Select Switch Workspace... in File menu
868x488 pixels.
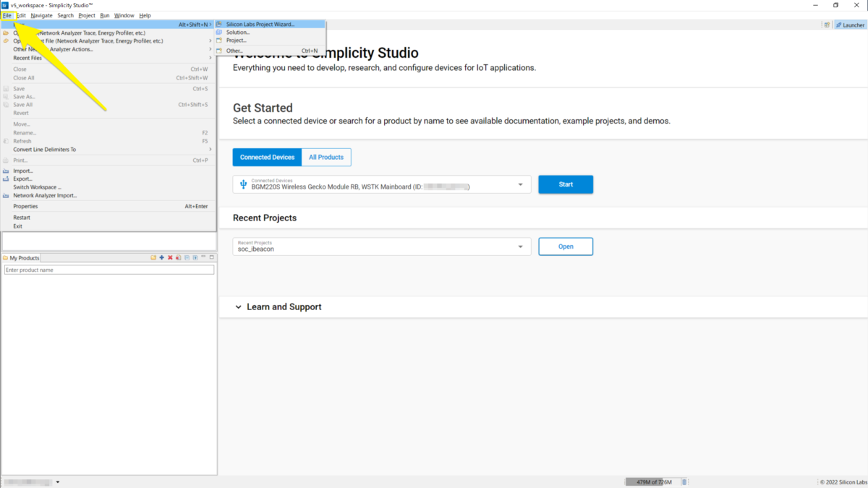pyautogui.click(x=109, y=187)
